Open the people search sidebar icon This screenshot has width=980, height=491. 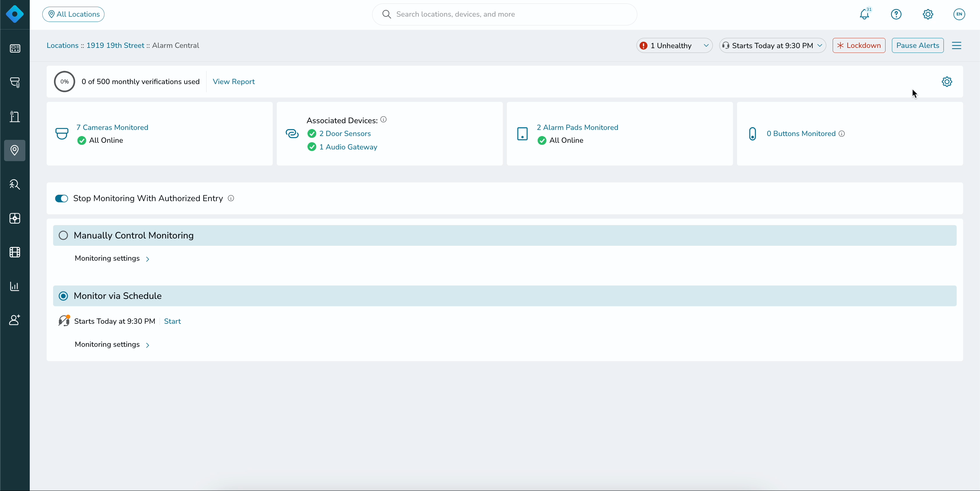pos(15,184)
